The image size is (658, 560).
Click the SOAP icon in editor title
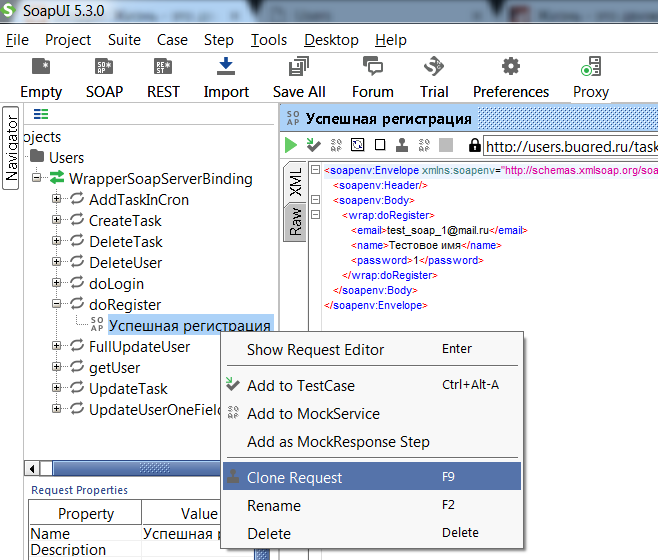[293, 118]
